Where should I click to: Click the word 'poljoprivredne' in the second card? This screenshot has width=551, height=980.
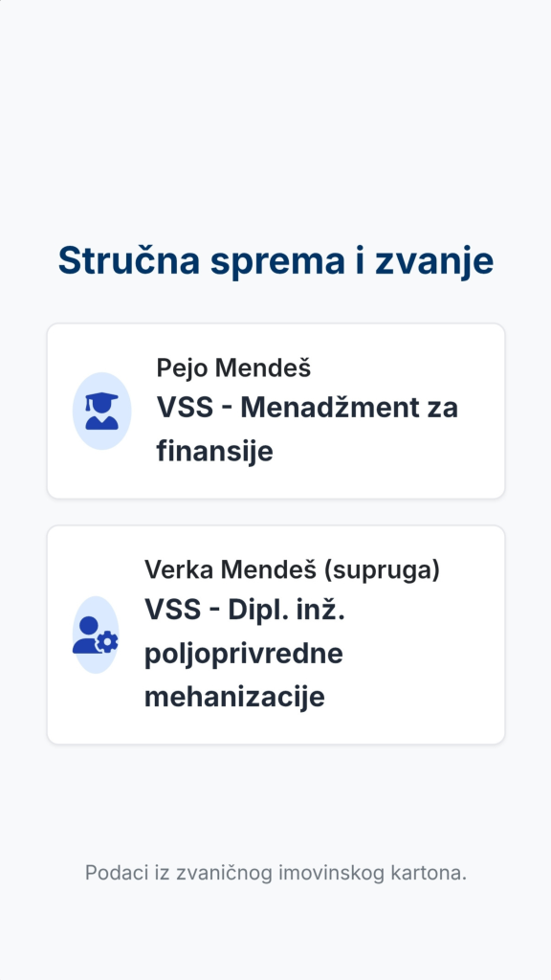pos(244,654)
